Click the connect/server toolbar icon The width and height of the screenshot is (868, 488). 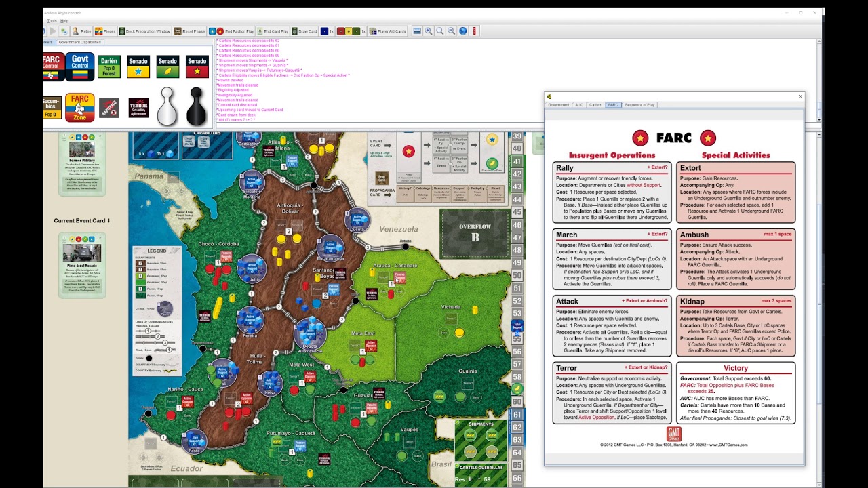(64, 31)
